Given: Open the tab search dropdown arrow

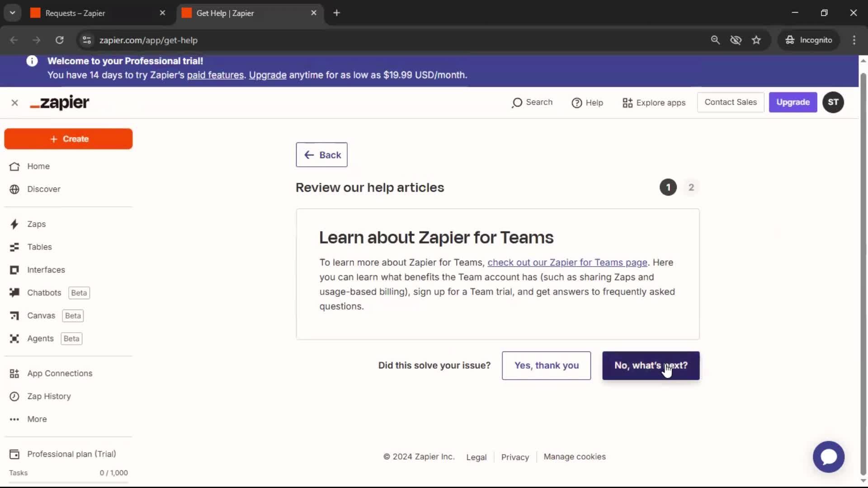Looking at the screenshot, I should (x=13, y=13).
